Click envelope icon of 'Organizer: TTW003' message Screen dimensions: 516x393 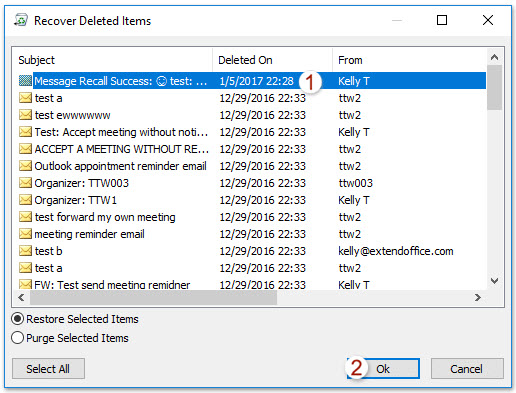(25, 183)
